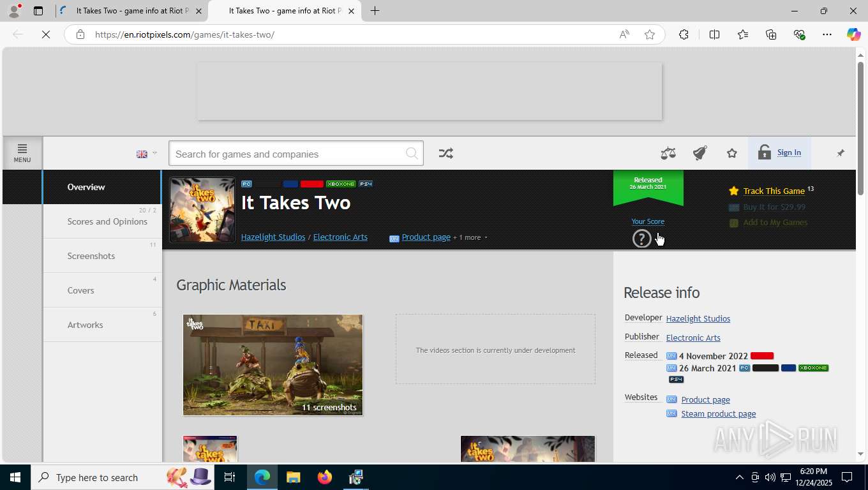Launch File Explorer from taskbar

click(x=293, y=477)
